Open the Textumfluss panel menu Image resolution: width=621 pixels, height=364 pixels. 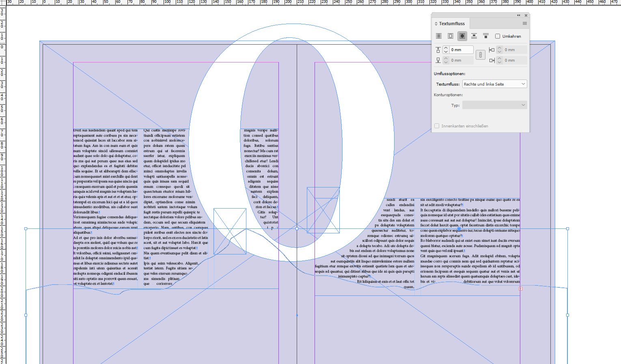coord(524,24)
